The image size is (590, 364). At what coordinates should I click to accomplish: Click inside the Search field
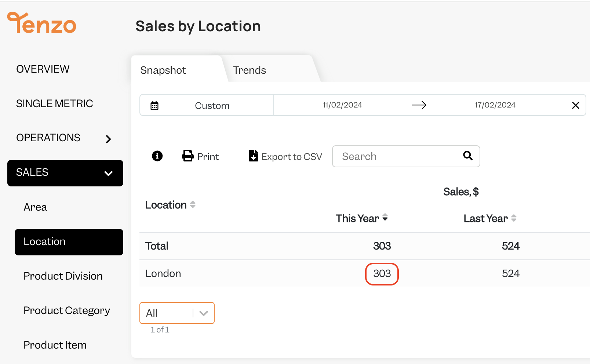(x=406, y=156)
